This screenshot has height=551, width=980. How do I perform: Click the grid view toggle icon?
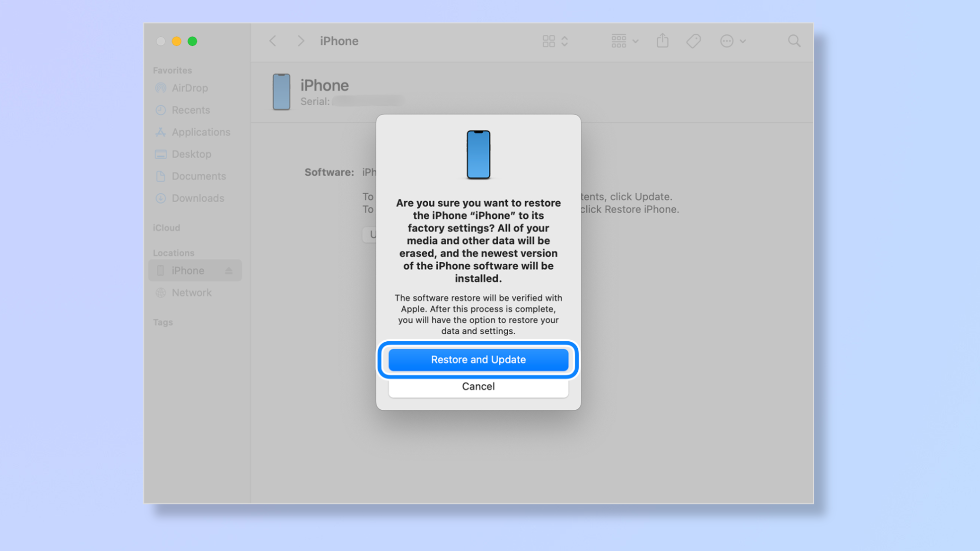click(x=549, y=41)
